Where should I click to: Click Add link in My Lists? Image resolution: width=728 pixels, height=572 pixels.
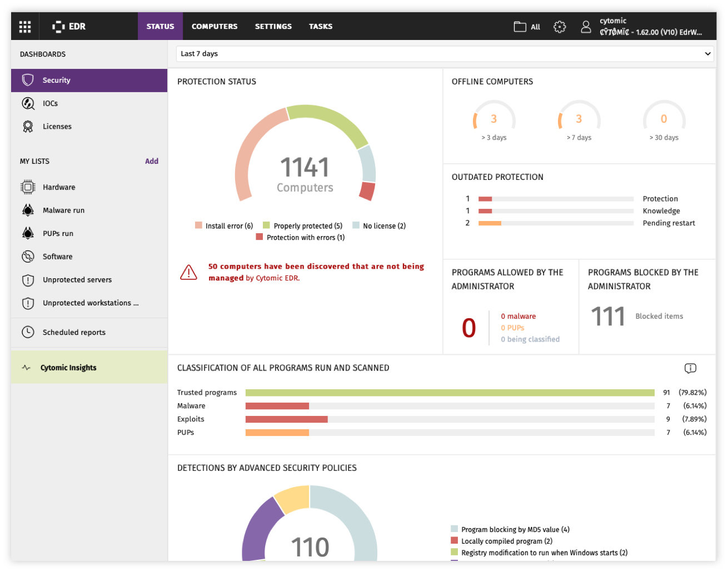point(152,161)
